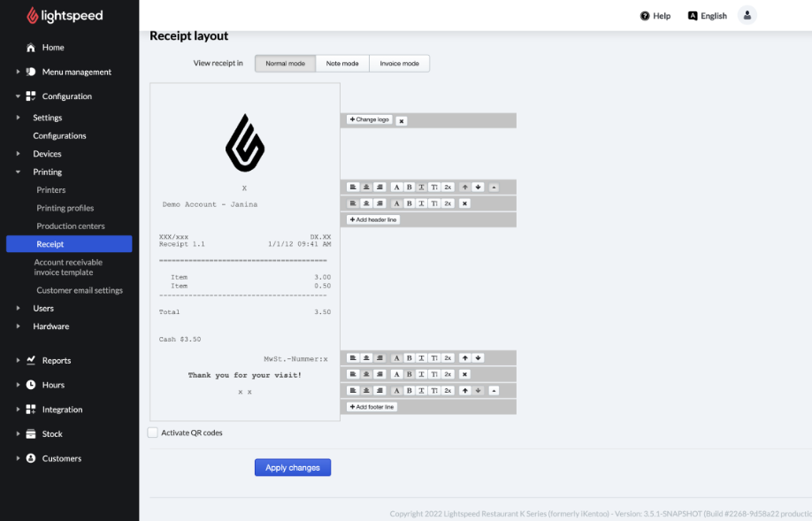Go to Production centers page

(70, 226)
